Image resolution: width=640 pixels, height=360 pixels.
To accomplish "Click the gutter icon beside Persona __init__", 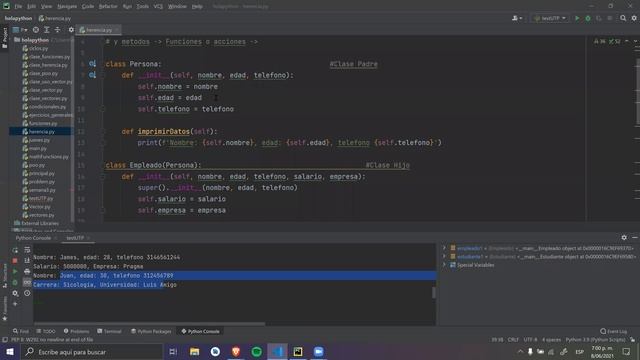I will click(92, 75).
